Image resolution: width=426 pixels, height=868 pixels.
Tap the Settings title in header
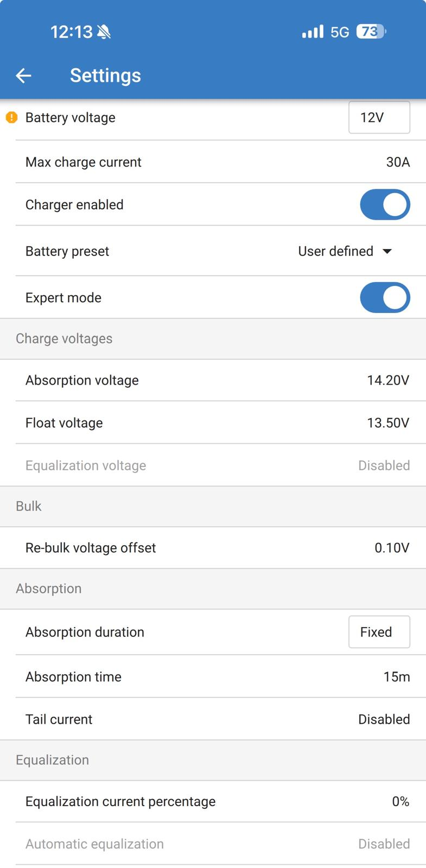(x=105, y=75)
